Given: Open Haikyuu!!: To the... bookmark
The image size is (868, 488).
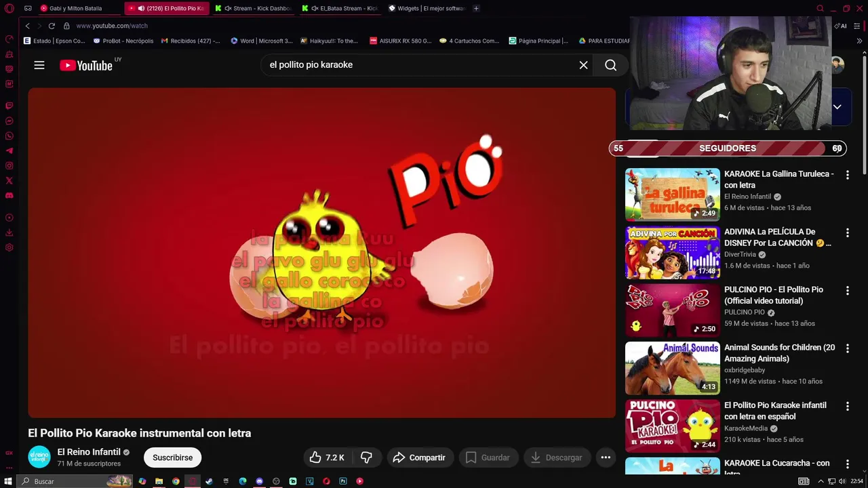Looking at the screenshot, I should [x=329, y=41].
